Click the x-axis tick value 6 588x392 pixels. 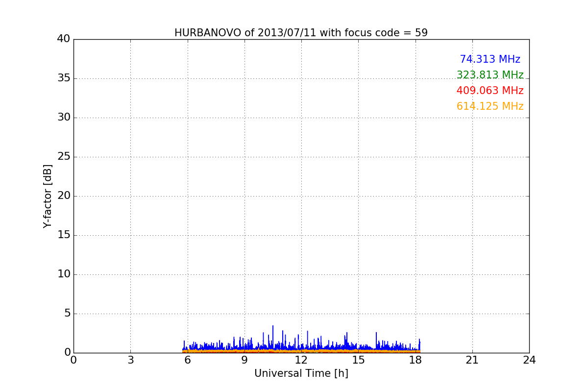click(187, 360)
